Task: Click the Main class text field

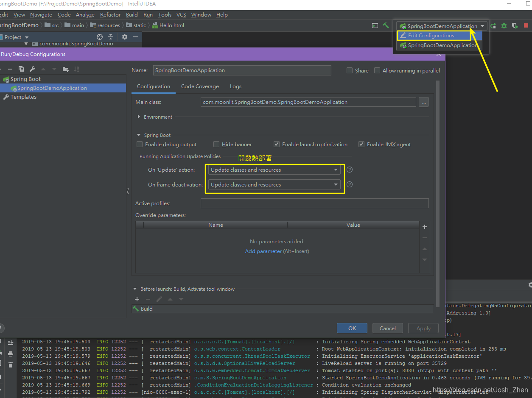Action: (x=308, y=102)
